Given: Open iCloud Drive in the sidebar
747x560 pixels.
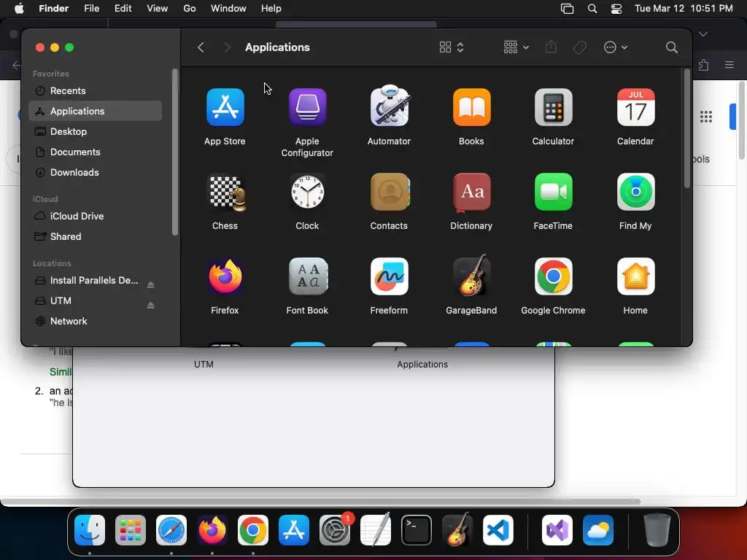Looking at the screenshot, I should coord(96,216).
